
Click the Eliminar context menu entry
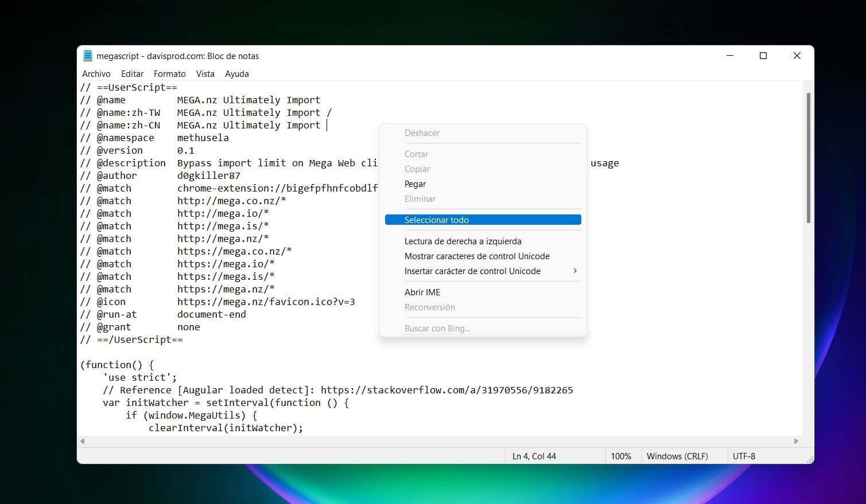pos(483,199)
